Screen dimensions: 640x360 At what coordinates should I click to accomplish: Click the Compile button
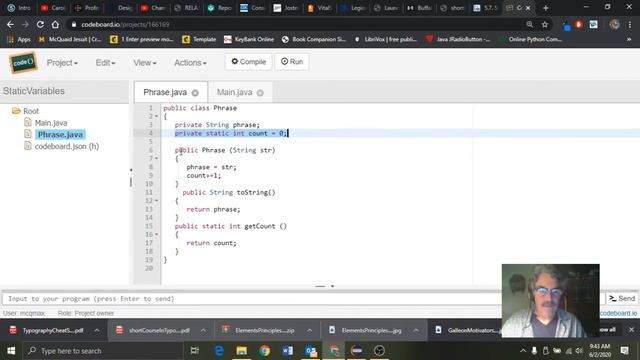point(248,62)
